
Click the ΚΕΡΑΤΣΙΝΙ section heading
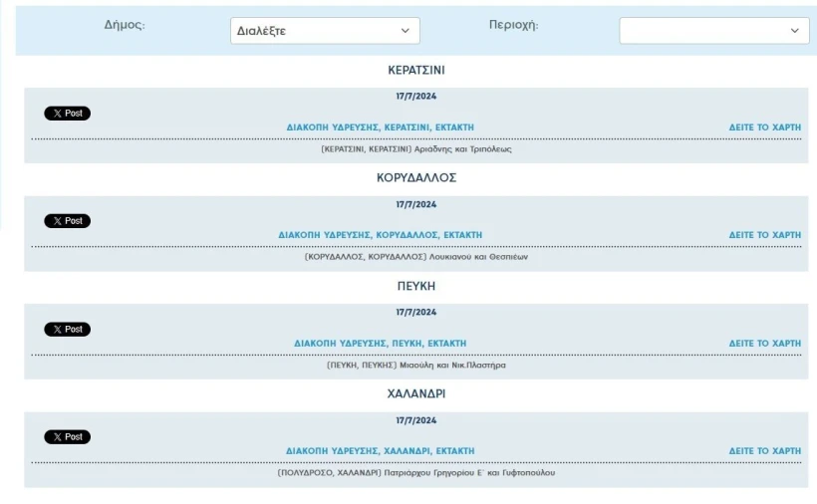415,71
